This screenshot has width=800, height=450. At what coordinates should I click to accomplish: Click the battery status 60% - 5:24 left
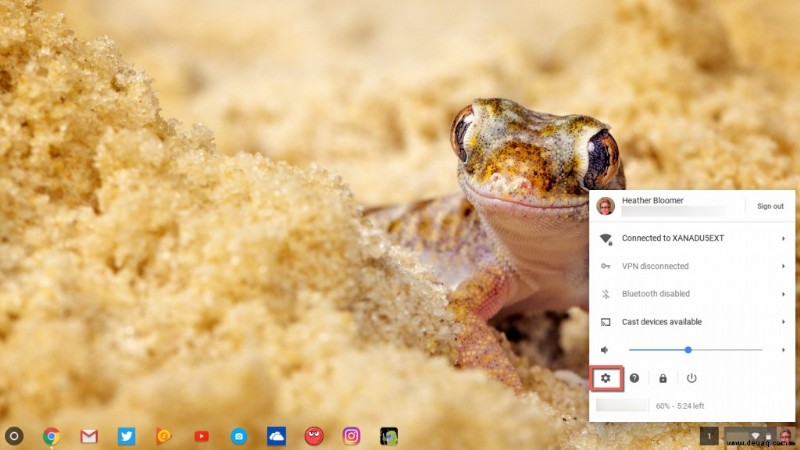click(680, 406)
